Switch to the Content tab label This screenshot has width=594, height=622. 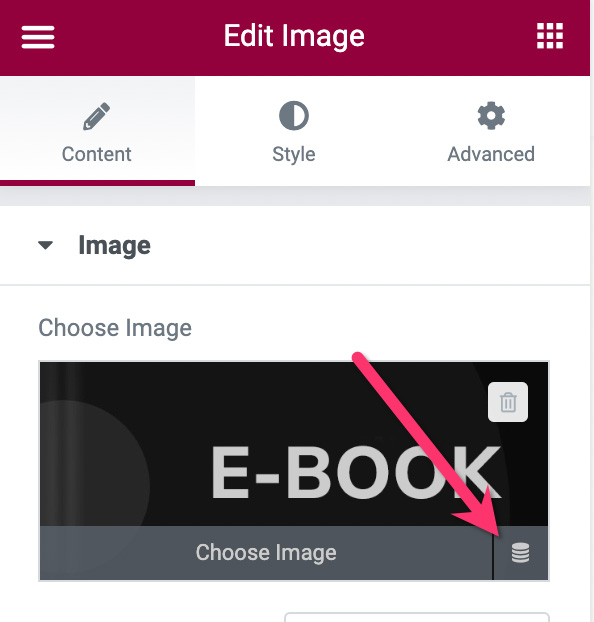96,154
